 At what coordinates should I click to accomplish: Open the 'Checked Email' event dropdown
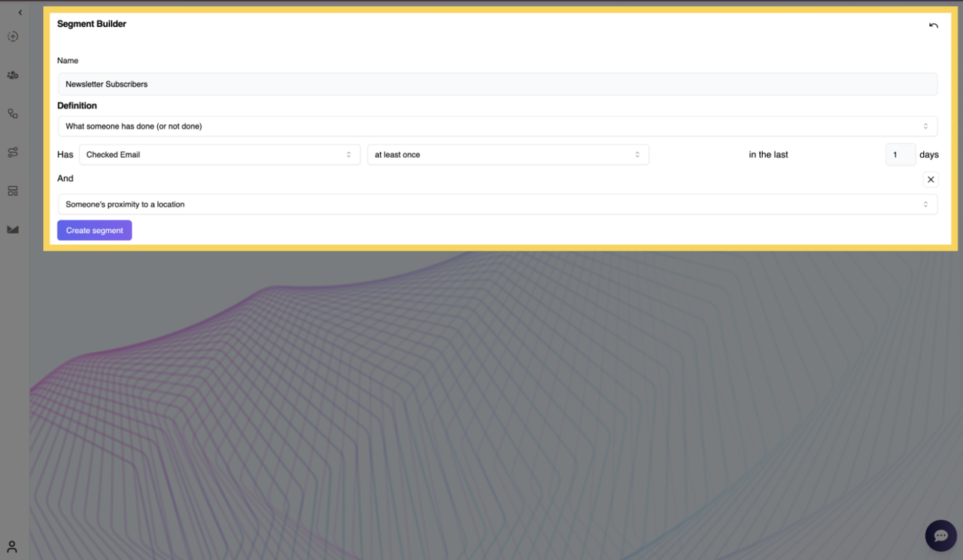(220, 155)
